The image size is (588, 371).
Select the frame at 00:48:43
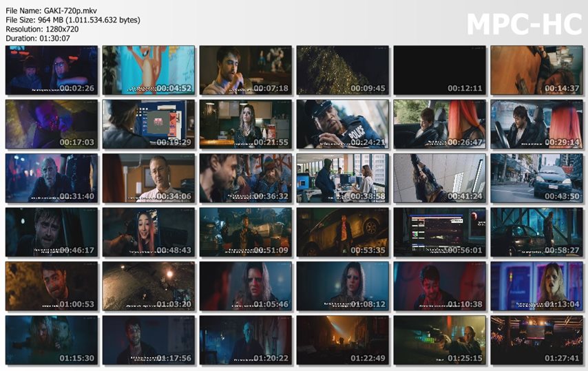coord(149,232)
